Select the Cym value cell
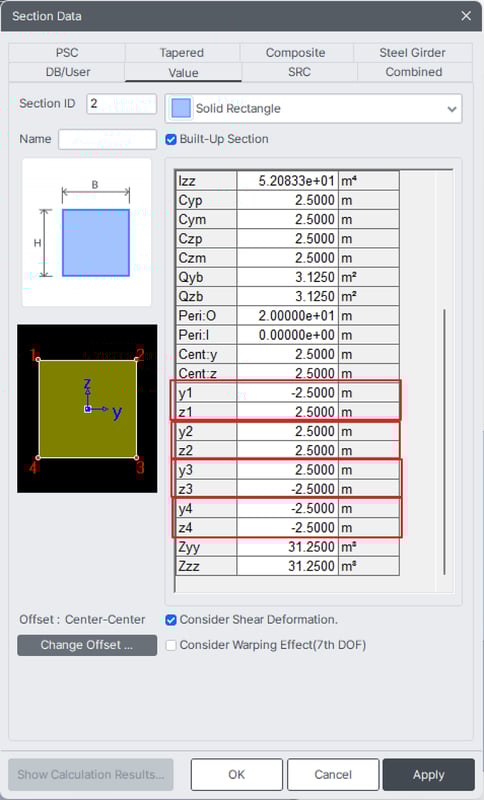The width and height of the screenshot is (484, 800). pos(288,220)
